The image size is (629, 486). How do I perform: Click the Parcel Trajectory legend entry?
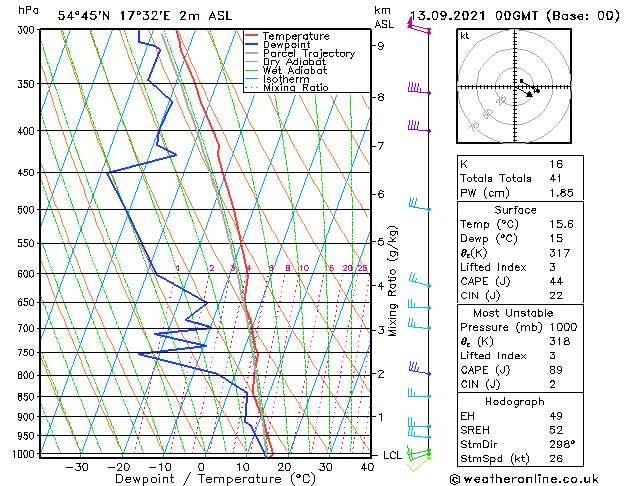pos(300,53)
